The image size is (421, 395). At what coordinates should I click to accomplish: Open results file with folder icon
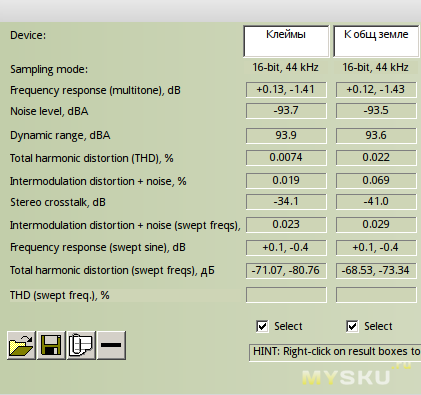21,345
